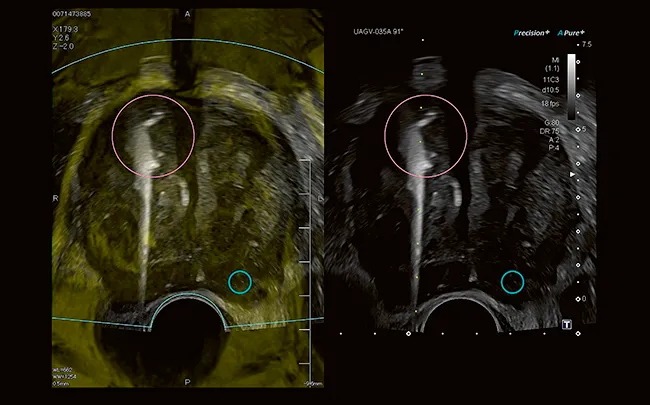Select the pink ROI circle on grayscale ultrasound

426,132
